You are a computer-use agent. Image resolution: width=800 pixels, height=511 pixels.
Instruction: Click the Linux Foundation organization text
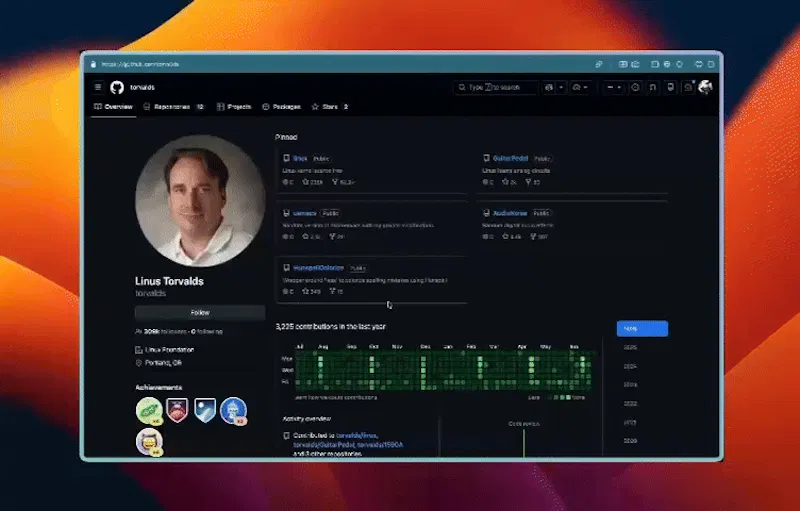tap(169, 350)
